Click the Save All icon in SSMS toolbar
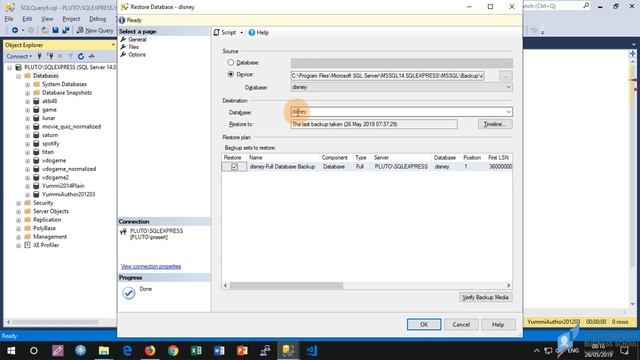 coord(65,30)
